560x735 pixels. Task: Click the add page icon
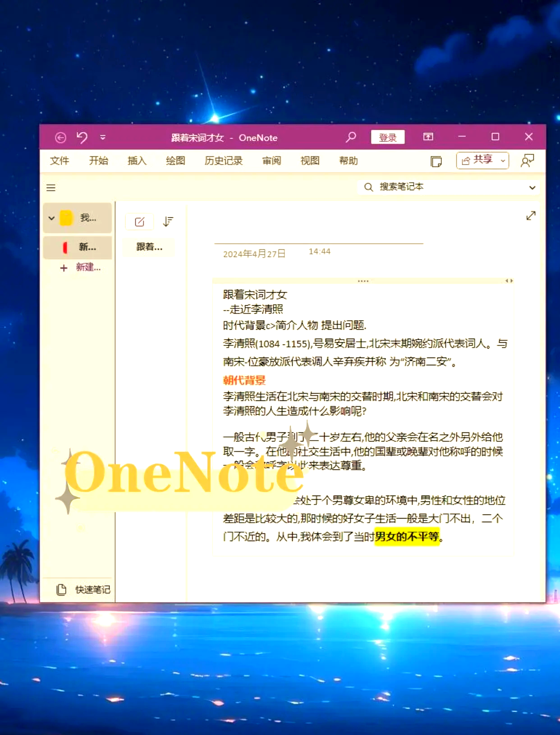tap(140, 221)
